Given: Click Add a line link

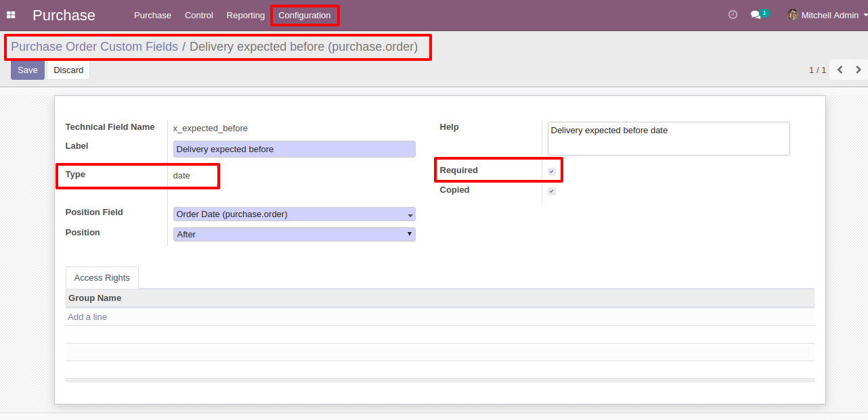Looking at the screenshot, I should coord(87,317).
